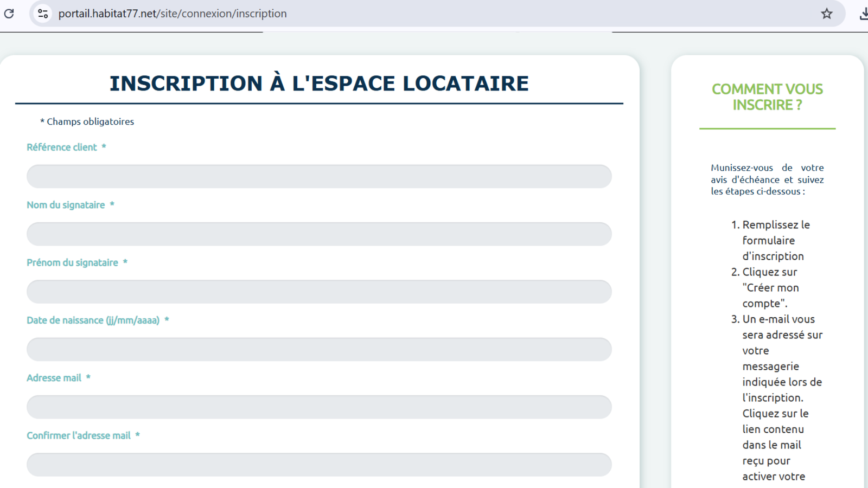868x488 pixels.
Task: Select the Nom du signataire label
Action: coord(71,205)
